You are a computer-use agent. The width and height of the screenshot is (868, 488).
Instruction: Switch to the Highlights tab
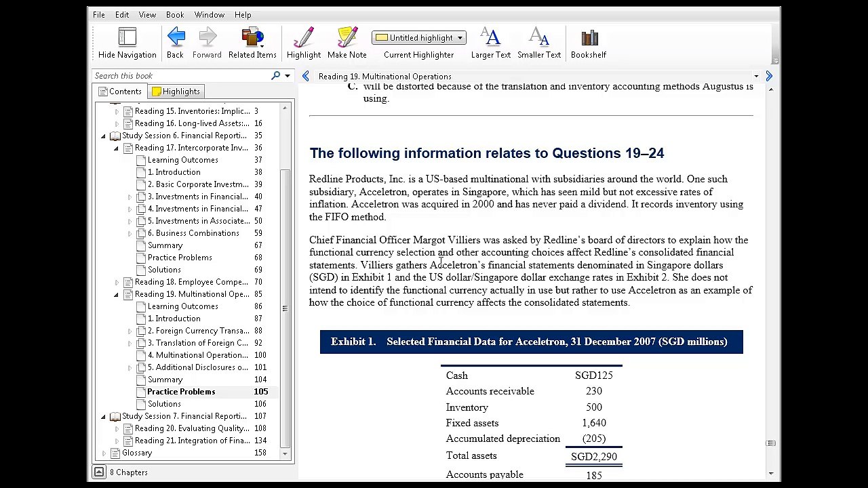(x=176, y=91)
